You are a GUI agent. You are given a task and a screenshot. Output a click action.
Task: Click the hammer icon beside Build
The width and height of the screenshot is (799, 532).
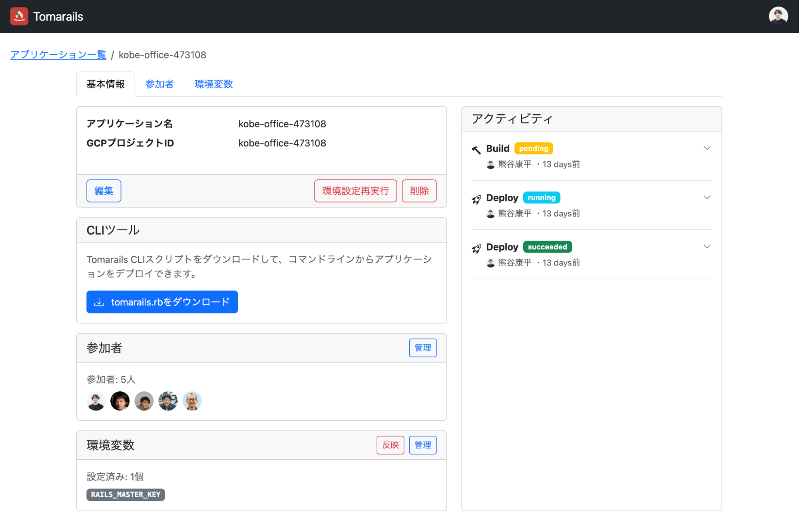[x=476, y=150]
